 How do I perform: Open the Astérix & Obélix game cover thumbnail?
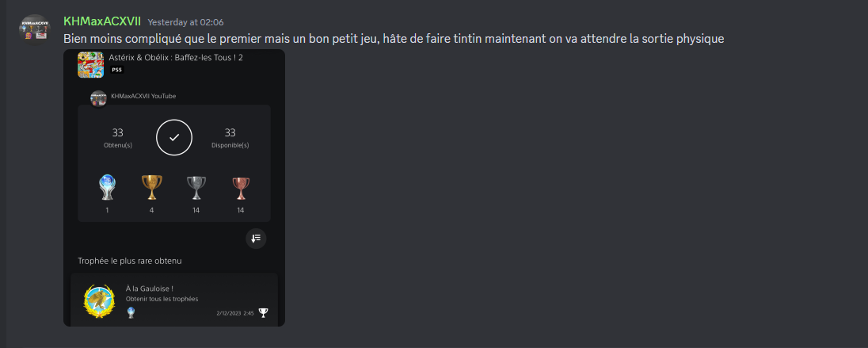pos(91,65)
